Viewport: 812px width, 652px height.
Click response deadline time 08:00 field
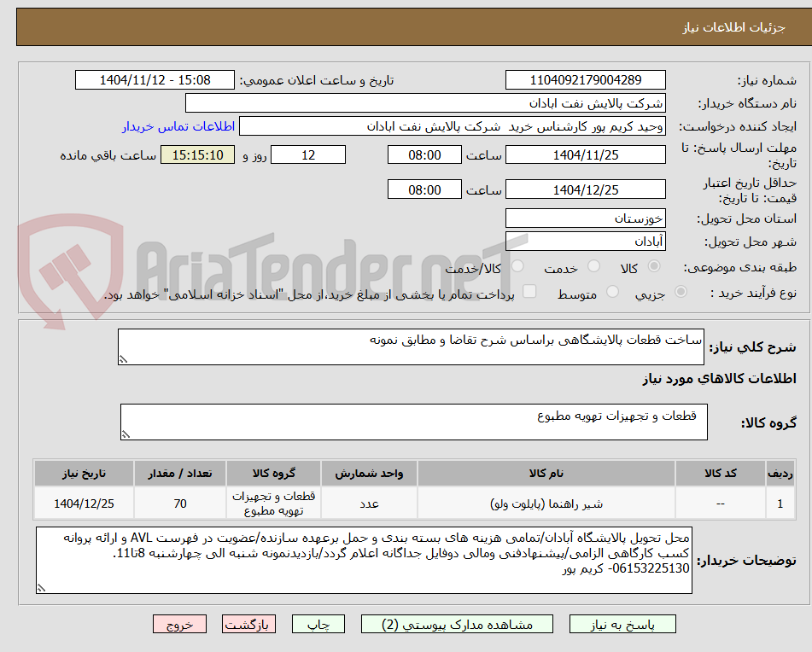[424, 154]
